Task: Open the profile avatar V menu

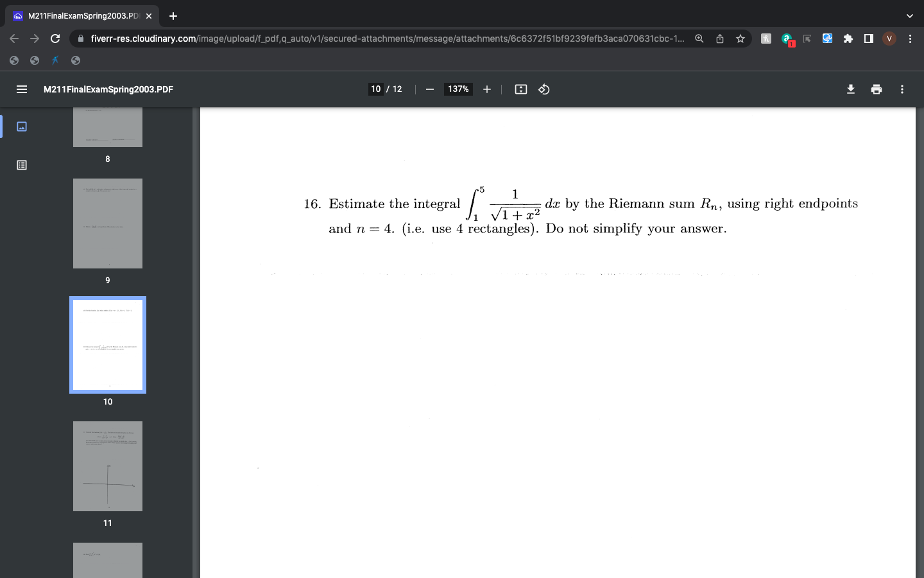Action: click(x=889, y=39)
